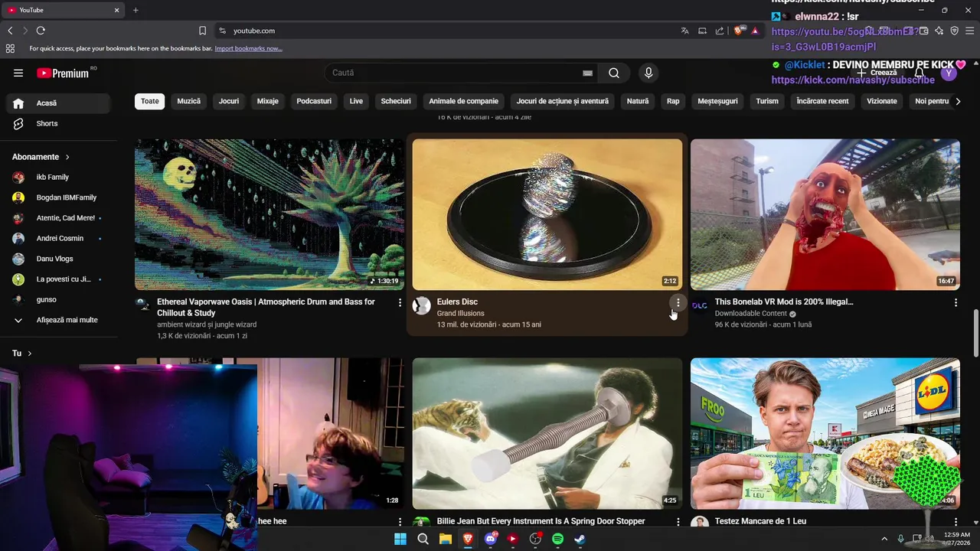980x551 pixels.
Task: Open File Explorer from the taskbar
Action: pos(446,539)
